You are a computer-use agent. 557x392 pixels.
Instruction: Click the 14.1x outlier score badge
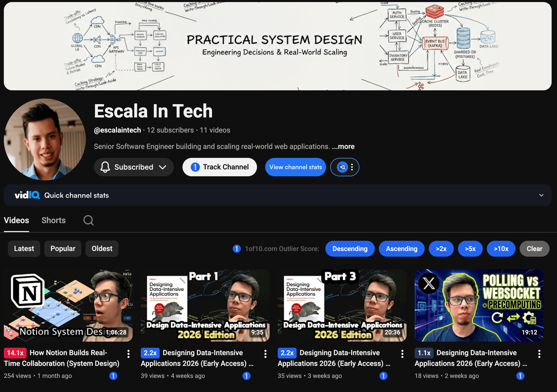(x=15, y=353)
